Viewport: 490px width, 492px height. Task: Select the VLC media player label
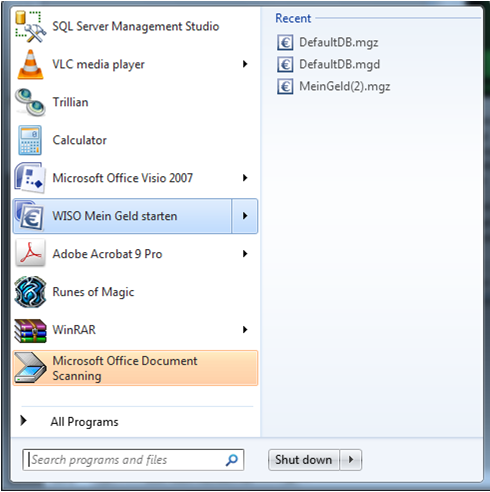[98, 64]
